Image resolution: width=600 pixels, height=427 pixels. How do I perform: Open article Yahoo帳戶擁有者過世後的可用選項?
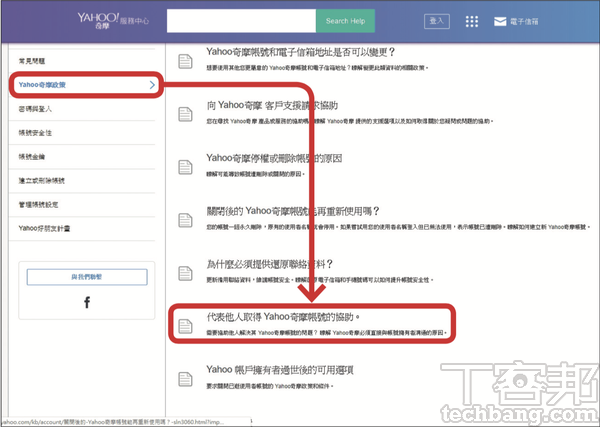280,370
